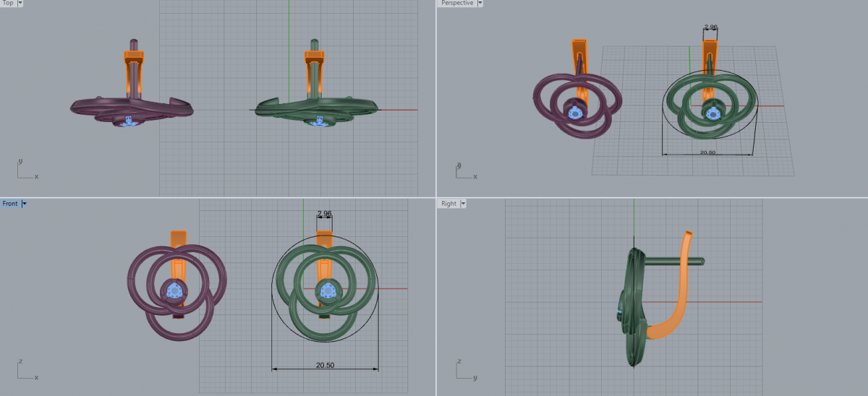Activate the Front viewport title label
868x396 pixels.
coord(10,204)
